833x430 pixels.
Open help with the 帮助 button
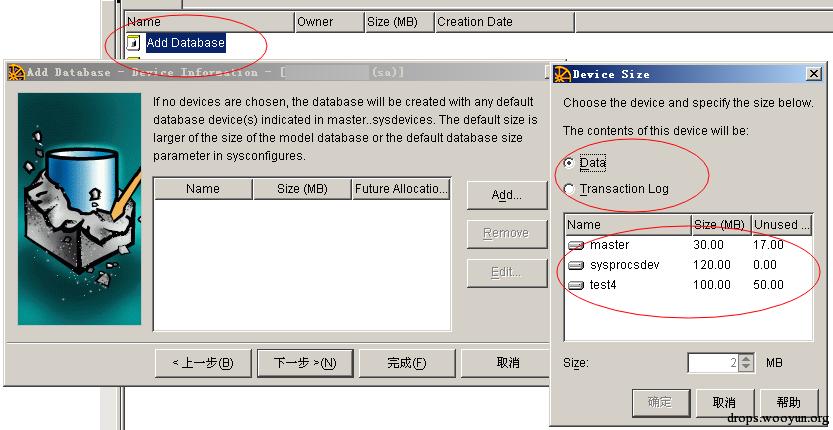tap(788, 402)
